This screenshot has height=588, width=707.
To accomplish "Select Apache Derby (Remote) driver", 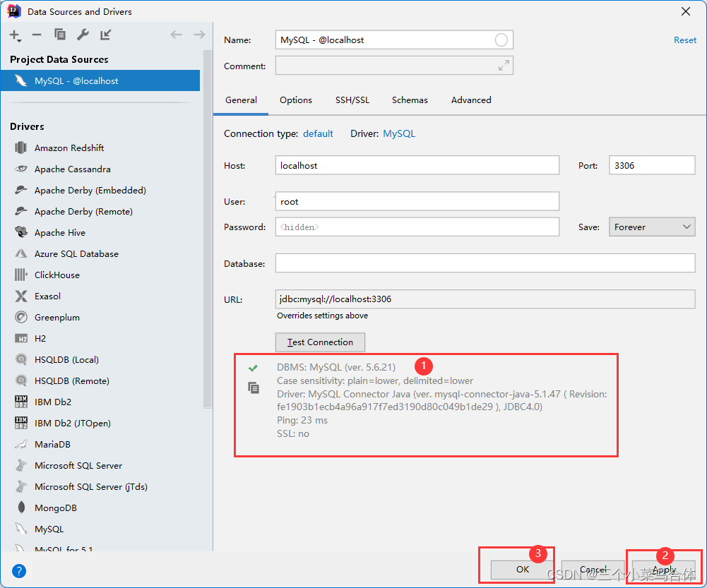I will tap(83, 211).
